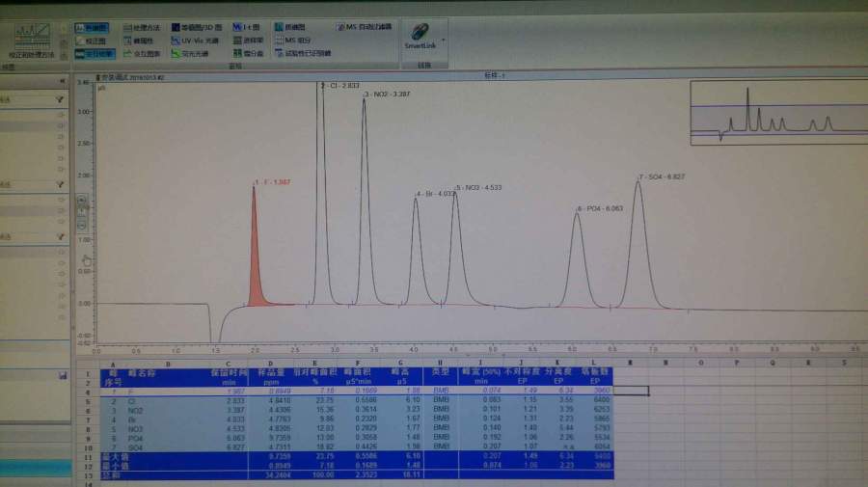Toggle the first section filter funnel icon

pyautogui.click(x=60, y=99)
